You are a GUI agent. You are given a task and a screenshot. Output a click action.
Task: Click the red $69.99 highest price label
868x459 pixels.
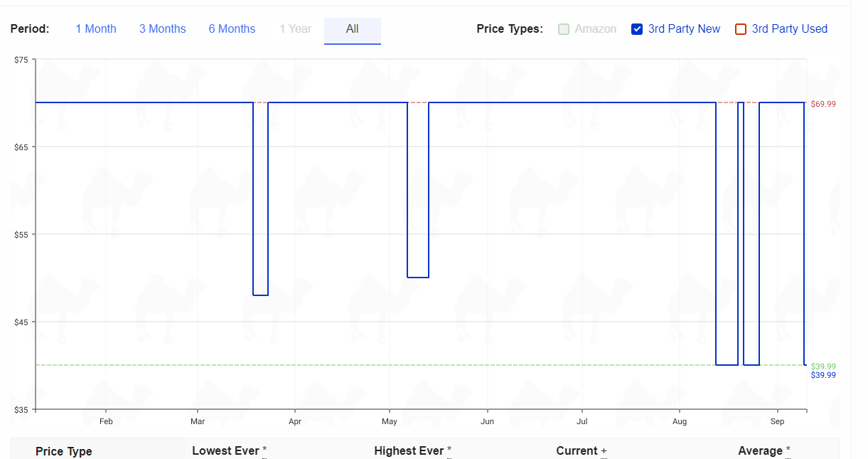(823, 104)
